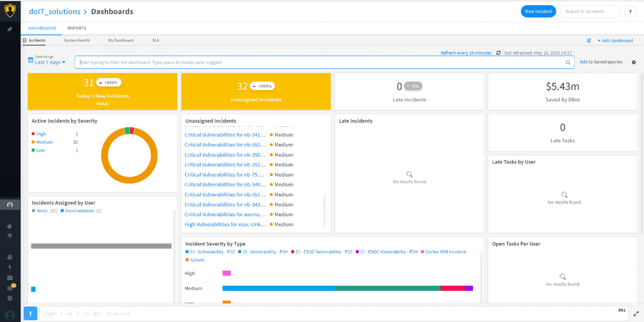Click the pin icon in the sidebar
The height and width of the screenshot is (322, 644).
coord(10,30)
